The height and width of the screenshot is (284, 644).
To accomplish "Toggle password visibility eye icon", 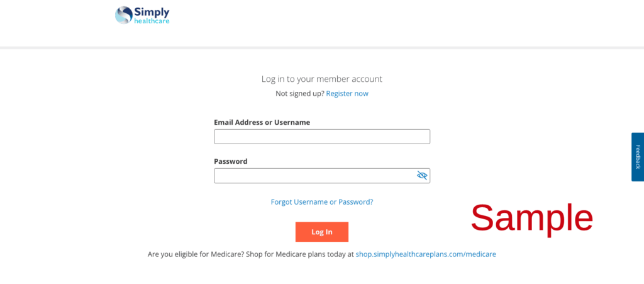I will coord(422,176).
